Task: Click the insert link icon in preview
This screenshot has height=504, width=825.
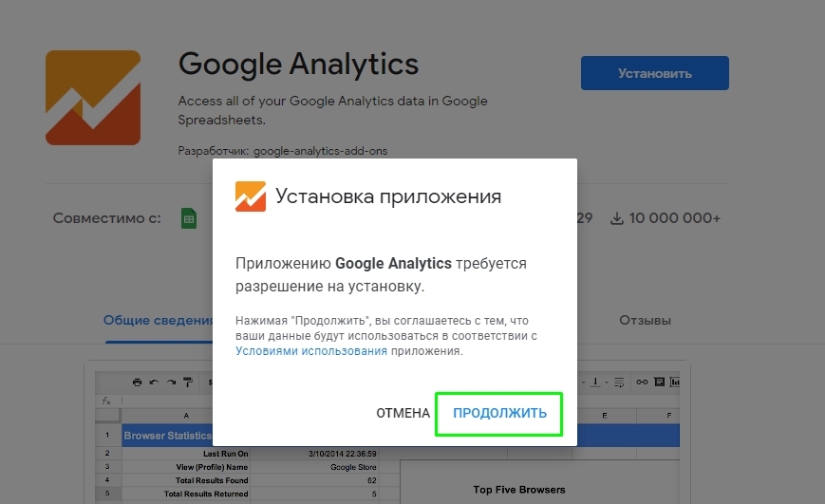Action: pyautogui.click(x=642, y=382)
